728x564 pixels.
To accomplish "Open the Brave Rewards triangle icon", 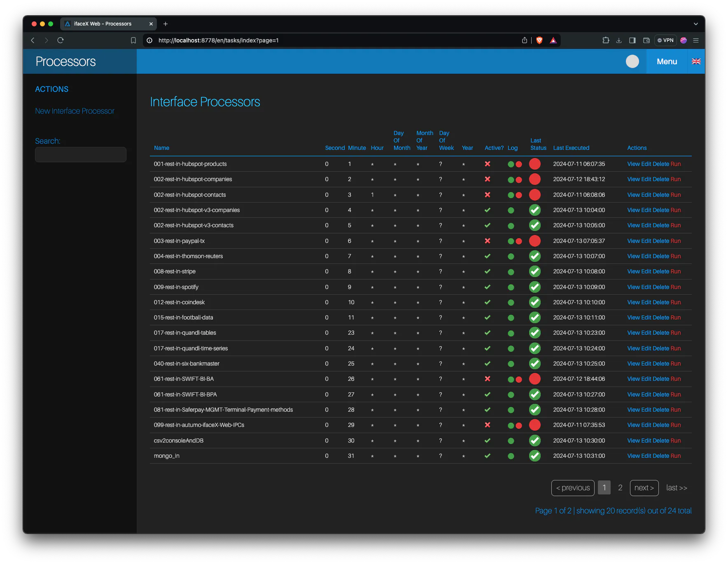I will click(x=553, y=40).
